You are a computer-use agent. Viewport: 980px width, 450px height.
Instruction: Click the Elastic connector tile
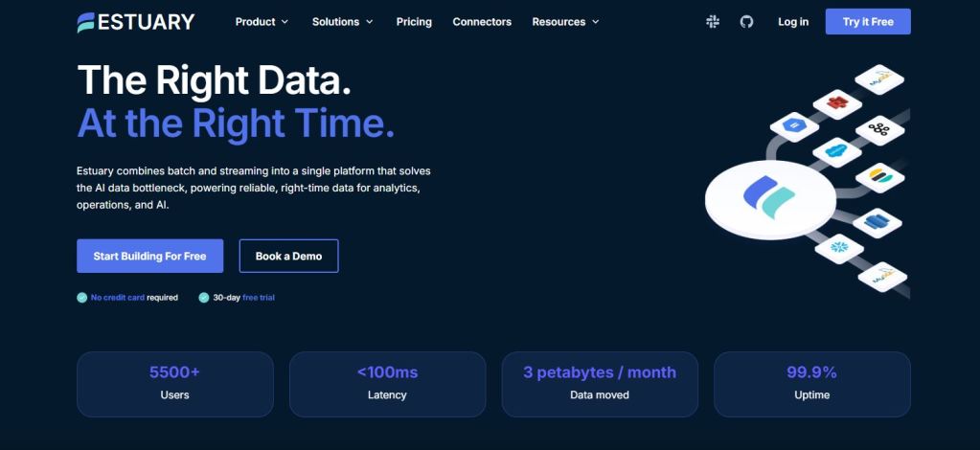pos(880,177)
